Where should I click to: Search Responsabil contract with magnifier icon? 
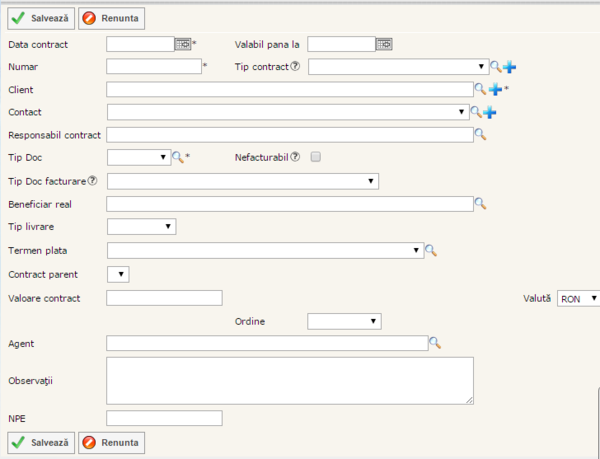point(480,134)
